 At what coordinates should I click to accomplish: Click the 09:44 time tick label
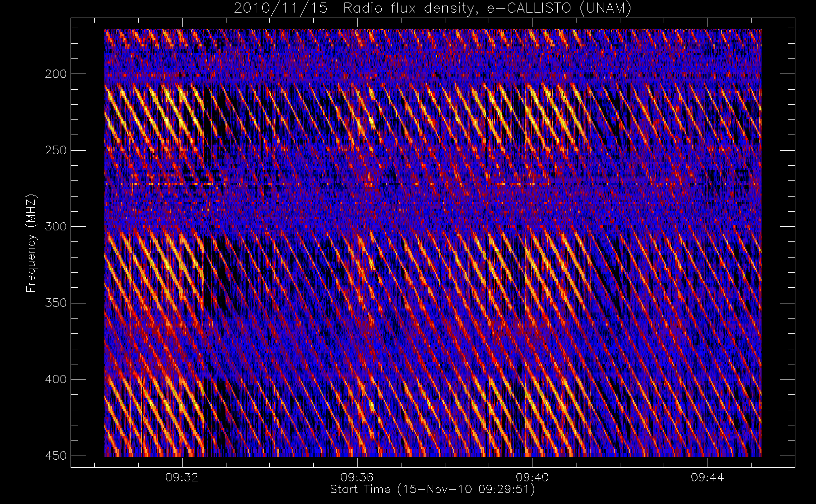click(707, 477)
